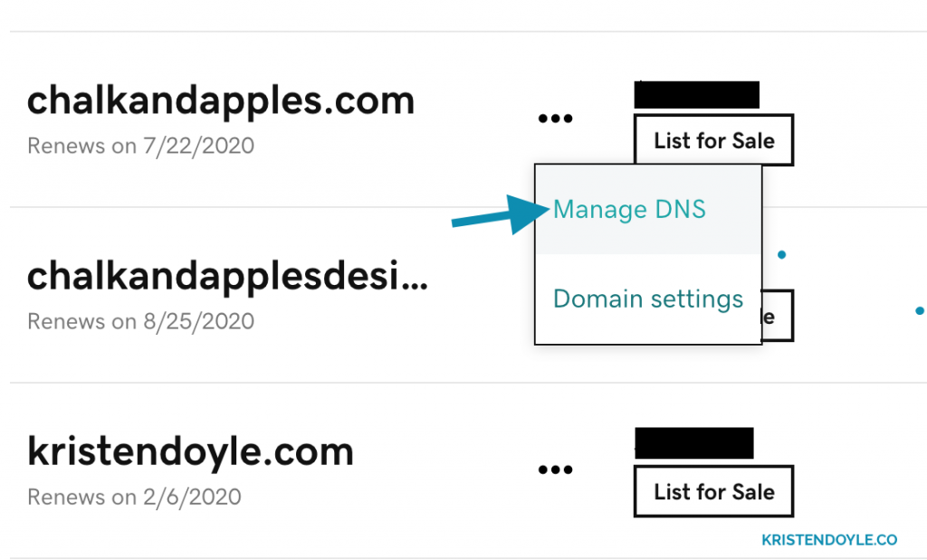
Task: Click the KRISTENDOYLE.CO watermark text
Action: (829, 540)
